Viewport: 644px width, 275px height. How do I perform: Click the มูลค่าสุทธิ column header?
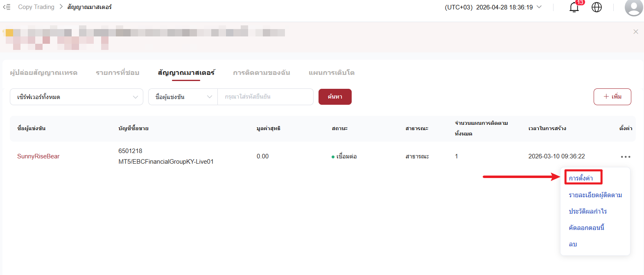(269, 128)
